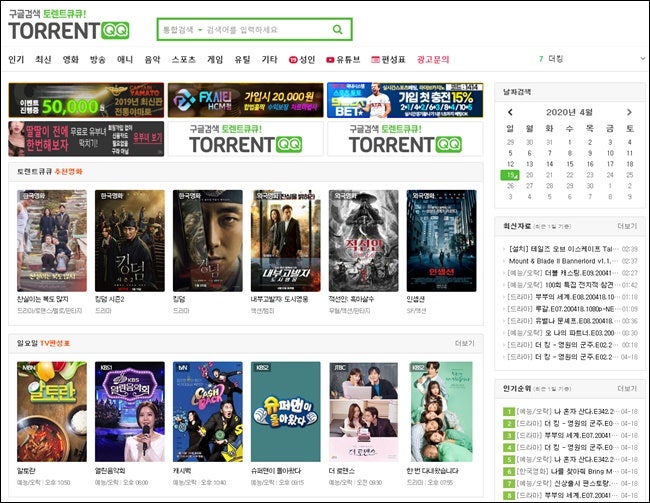Open the 킹덤 시즌2 poster
The image size is (650, 503).
(130, 241)
